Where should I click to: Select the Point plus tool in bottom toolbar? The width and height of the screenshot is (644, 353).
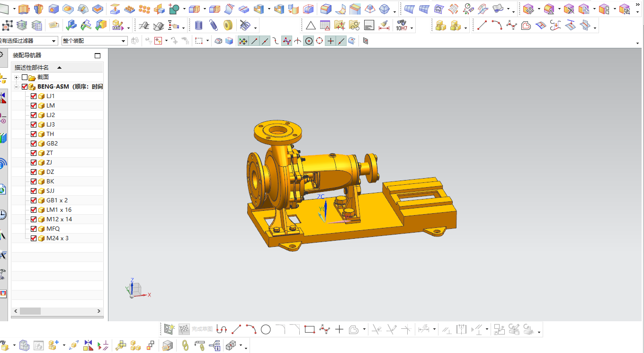pos(339,329)
